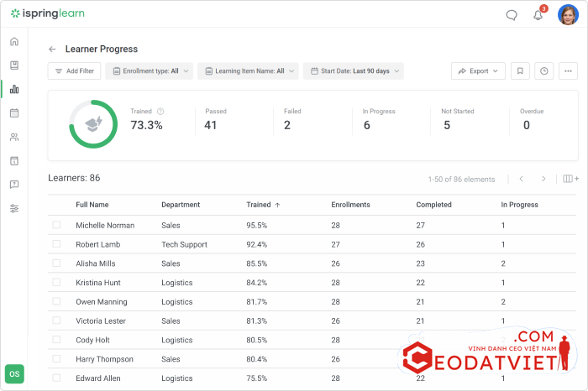The image size is (588, 391).
Task: Click the green Trained progress ring
Action: 93,124
